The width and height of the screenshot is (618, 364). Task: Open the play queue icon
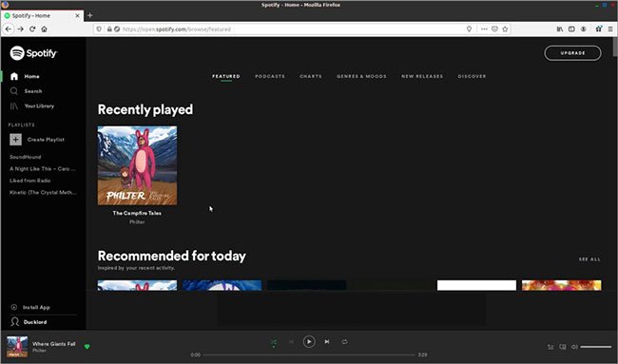pyautogui.click(x=550, y=347)
